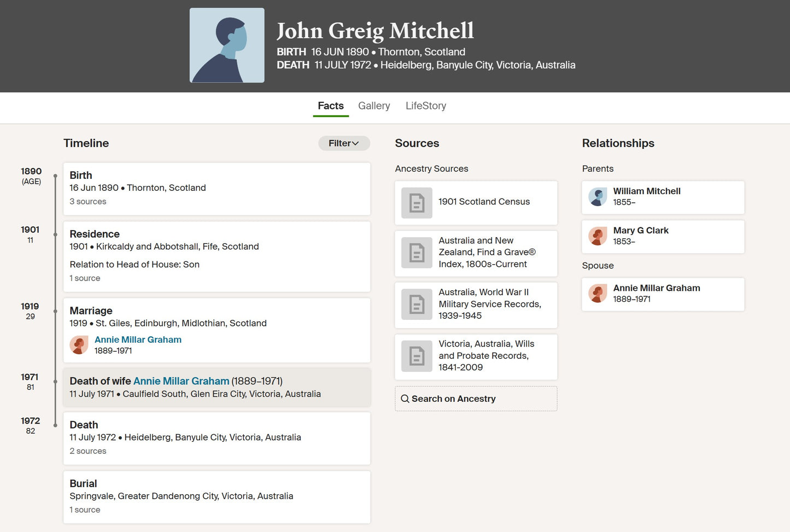Click William Mitchell's avatar icon
Viewport: 790px width, 532px height.
pyautogui.click(x=598, y=197)
